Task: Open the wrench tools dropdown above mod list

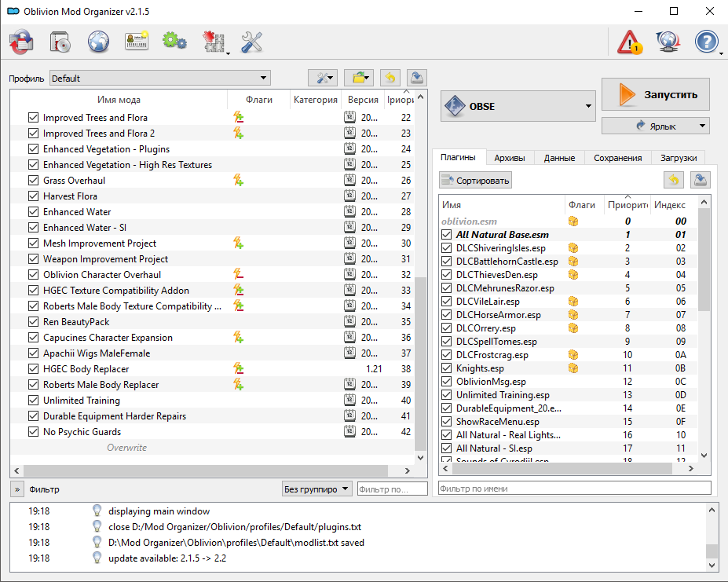Action: [x=323, y=78]
